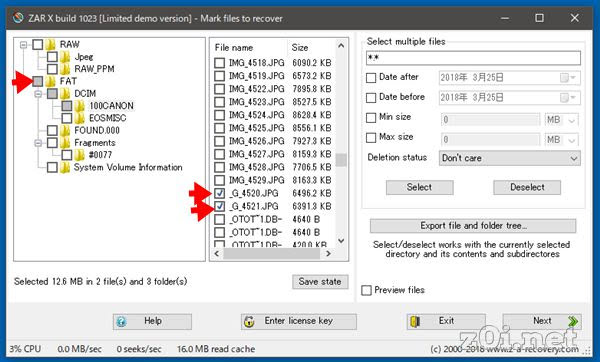Click the Min size value field
This screenshot has width=600, height=362.
491,120
